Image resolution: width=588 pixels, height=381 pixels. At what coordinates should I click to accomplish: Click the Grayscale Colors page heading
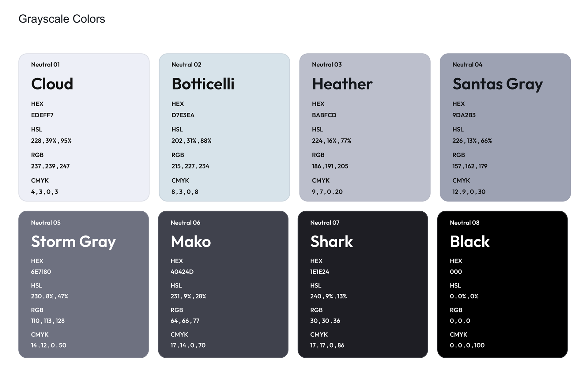coord(62,19)
